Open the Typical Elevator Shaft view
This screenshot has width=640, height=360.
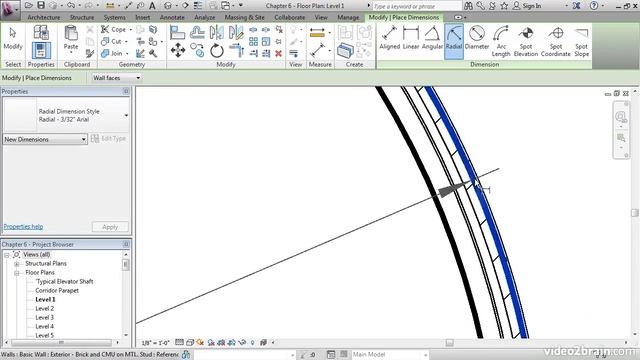click(x=64, y=282)
